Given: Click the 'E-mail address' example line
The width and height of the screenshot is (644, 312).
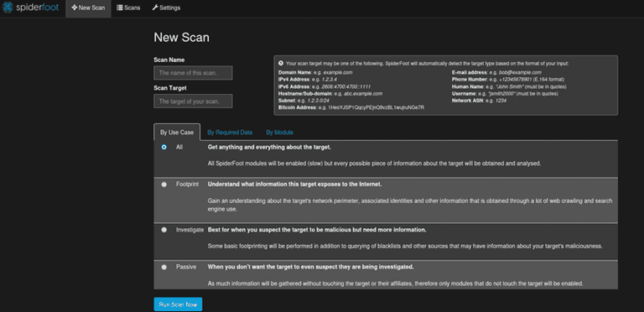Looking at the screenshot, I should tap(496, 72).
